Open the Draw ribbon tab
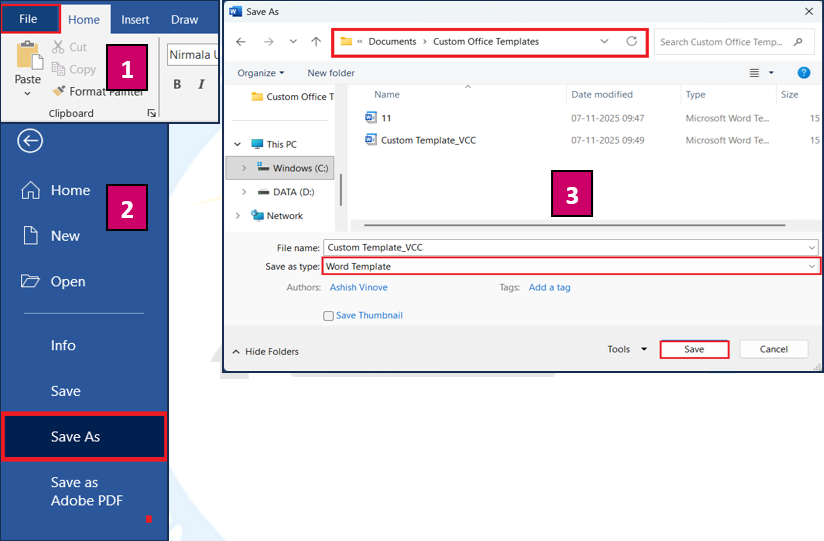This screenshot has height=541, width=824. (184, 19)
